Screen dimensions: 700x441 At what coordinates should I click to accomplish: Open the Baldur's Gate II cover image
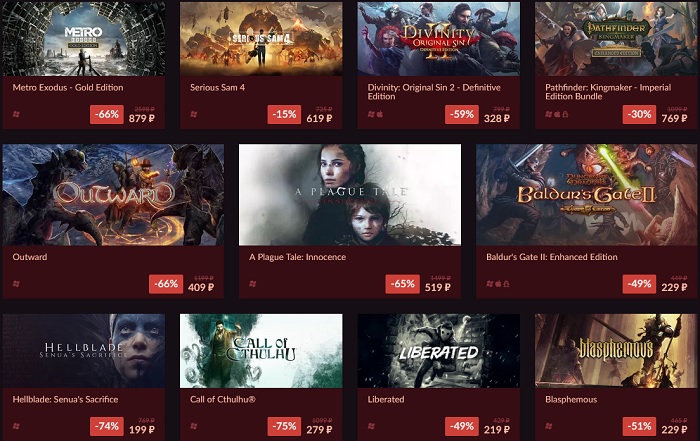587,195
